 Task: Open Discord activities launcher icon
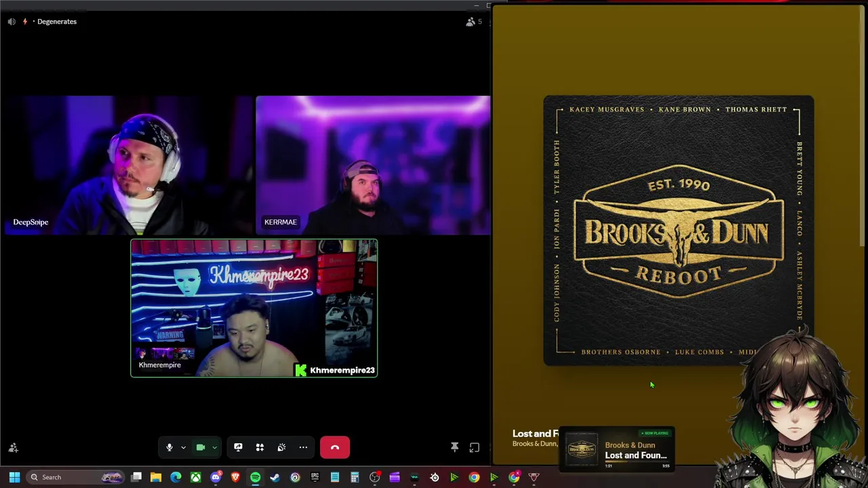260,447
